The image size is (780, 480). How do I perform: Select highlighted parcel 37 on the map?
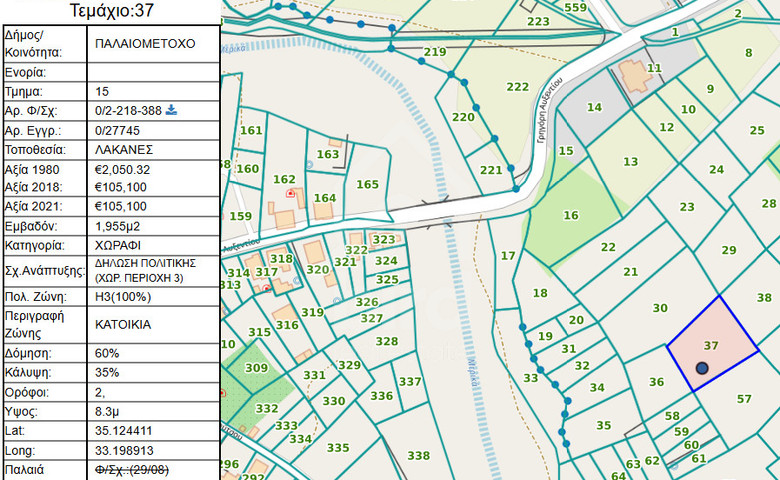712,343
